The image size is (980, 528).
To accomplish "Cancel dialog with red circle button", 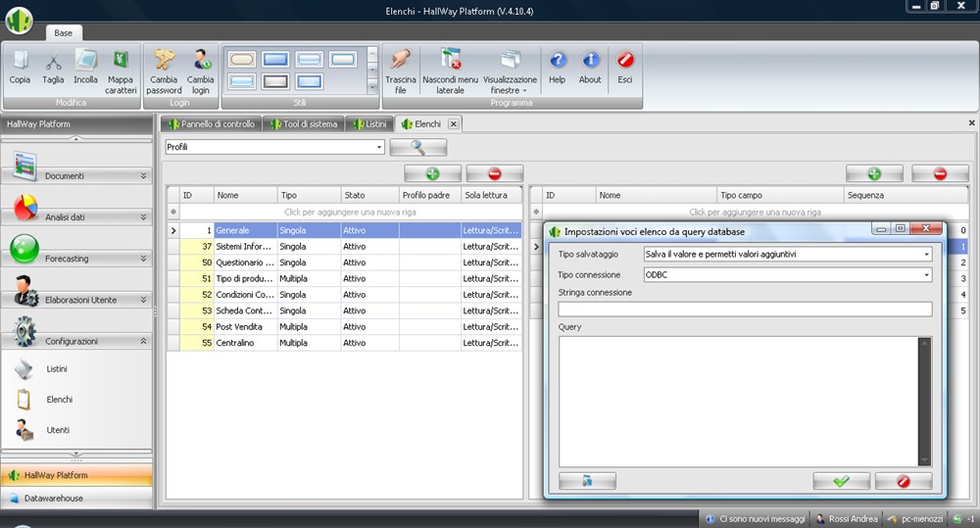I will pyautogui.click(x=904, y=481).
